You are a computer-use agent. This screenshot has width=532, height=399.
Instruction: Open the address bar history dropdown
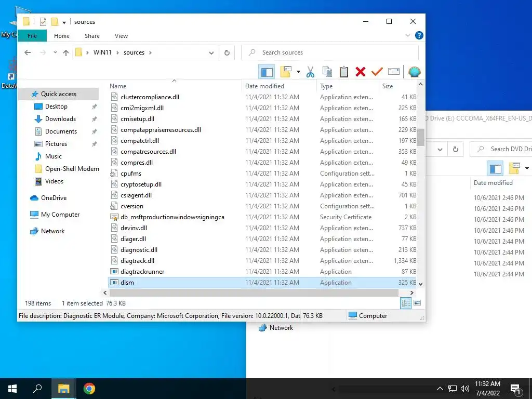[211, 53]
